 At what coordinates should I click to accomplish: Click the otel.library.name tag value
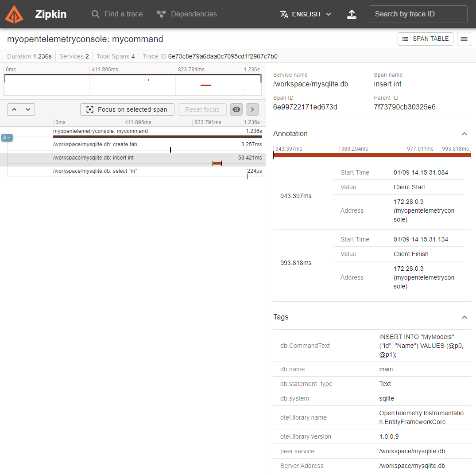coord(422,417)
